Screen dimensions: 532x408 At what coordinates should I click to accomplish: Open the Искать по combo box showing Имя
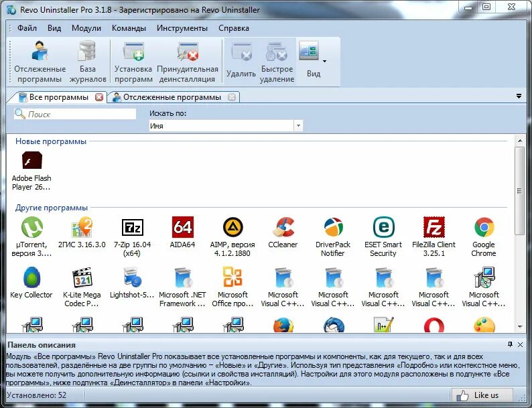[226, 126]
